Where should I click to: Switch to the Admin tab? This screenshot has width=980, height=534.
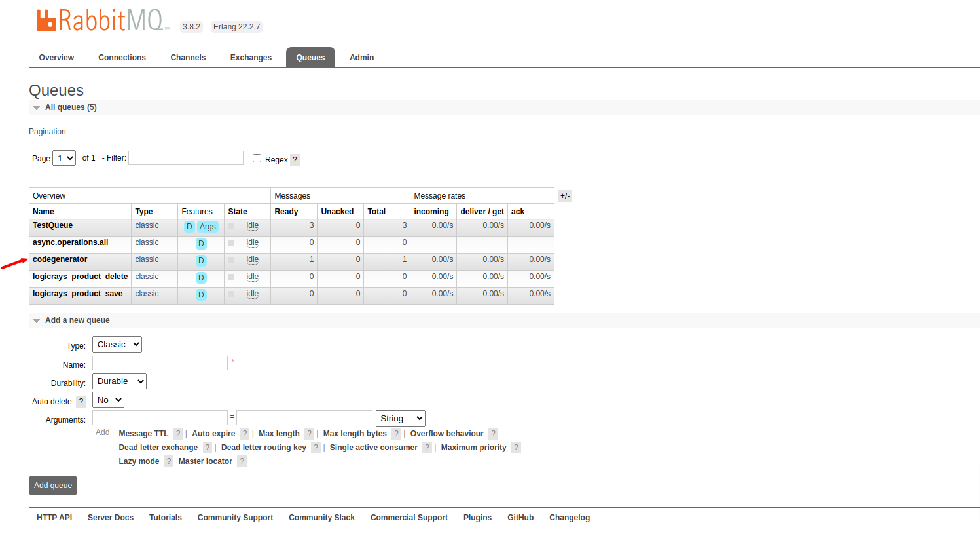361,58
